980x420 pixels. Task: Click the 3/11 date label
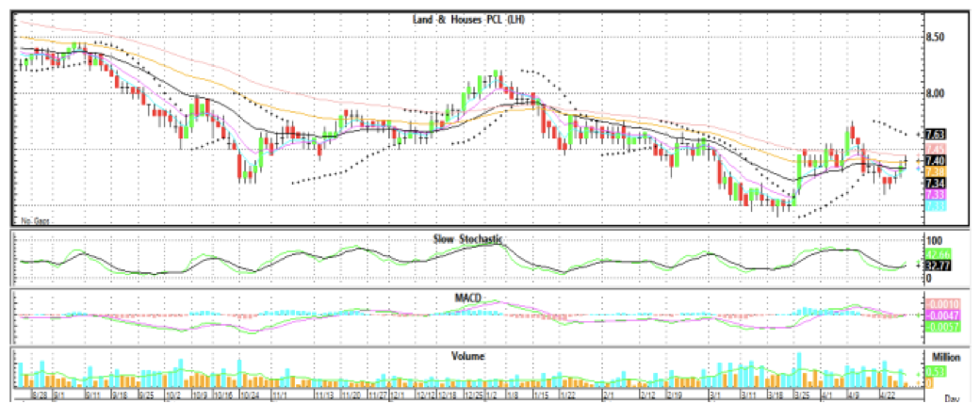749,395
